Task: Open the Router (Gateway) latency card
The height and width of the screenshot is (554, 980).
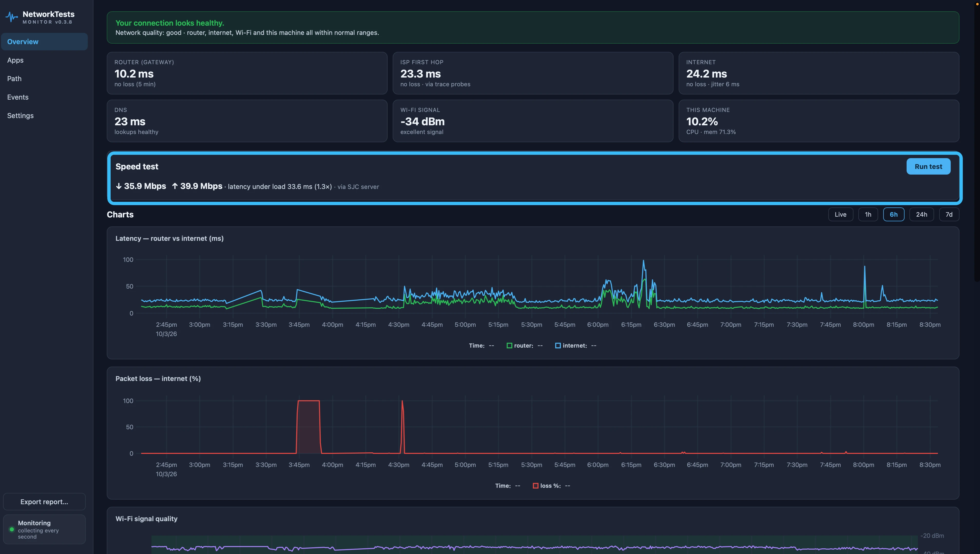Action: tap(247, 73)
